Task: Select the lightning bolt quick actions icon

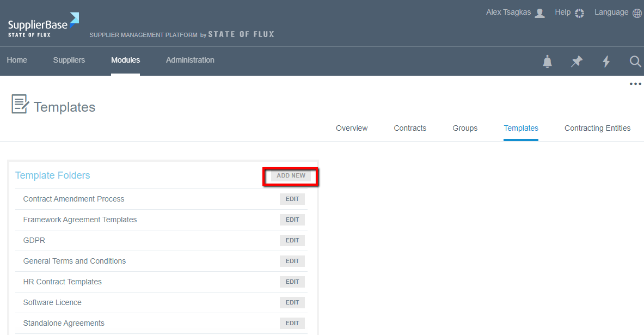Action: 606,62
